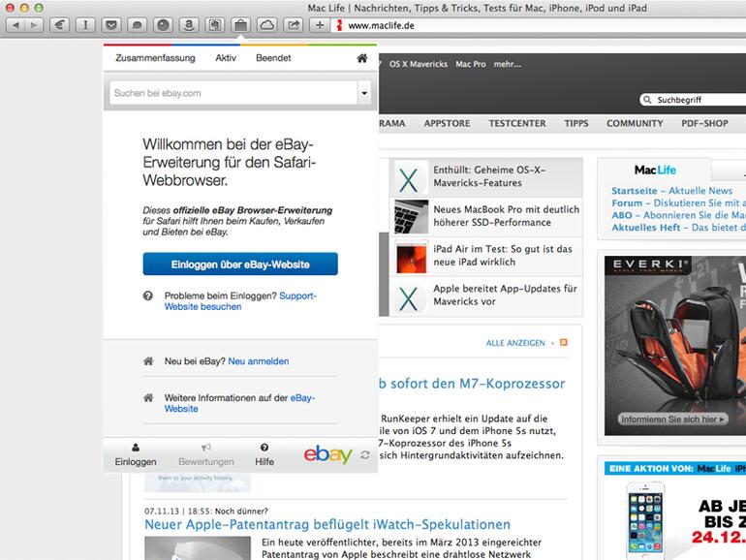Expand the eBay search field dropdown arrow
746x560 pixels.
[363, 93]
